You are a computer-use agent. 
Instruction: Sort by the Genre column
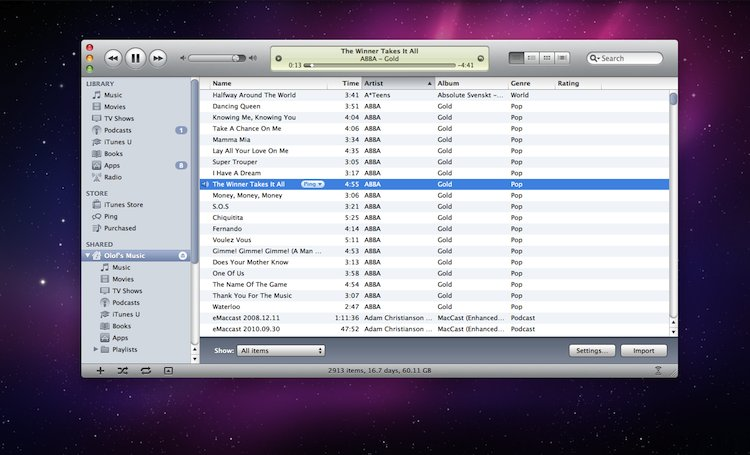(x=530, y=83)
